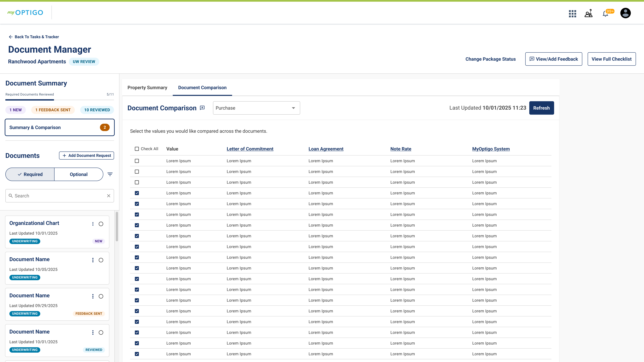The image size is (644, 362).
Task: Click the 5/11 reviewed count
Action: coord(110,94)
